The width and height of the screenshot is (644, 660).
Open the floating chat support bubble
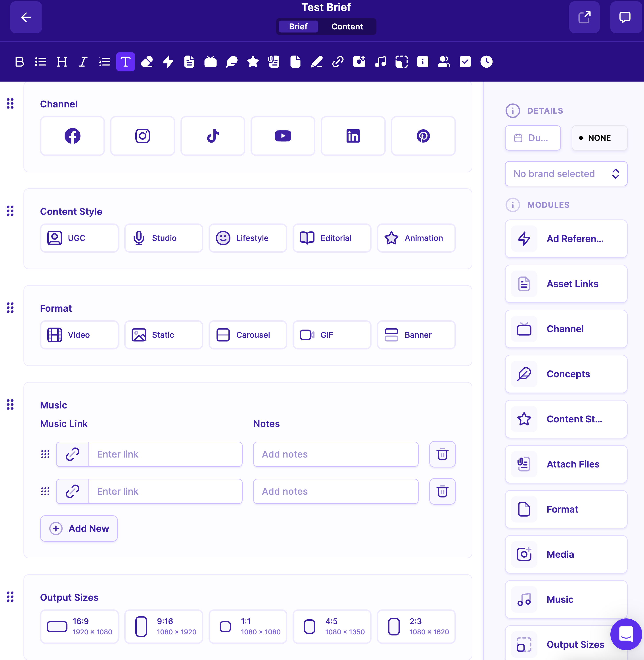click(x=626, y=634)
